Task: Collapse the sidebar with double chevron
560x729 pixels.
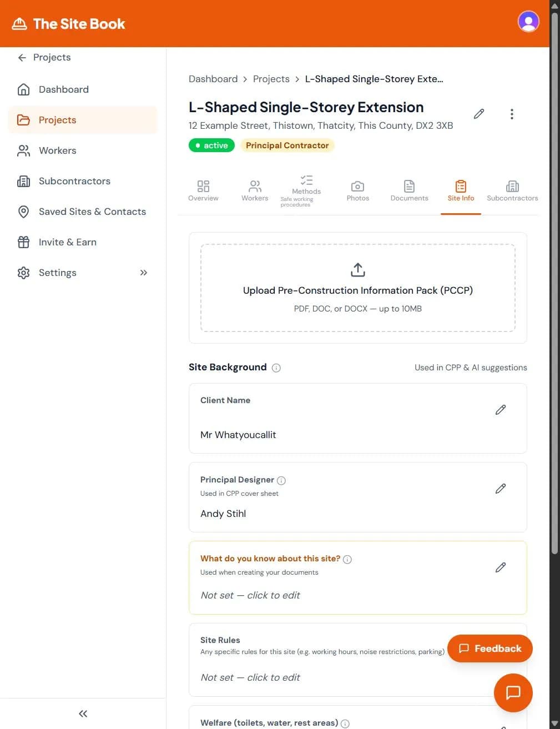Action: coord(83,713)
